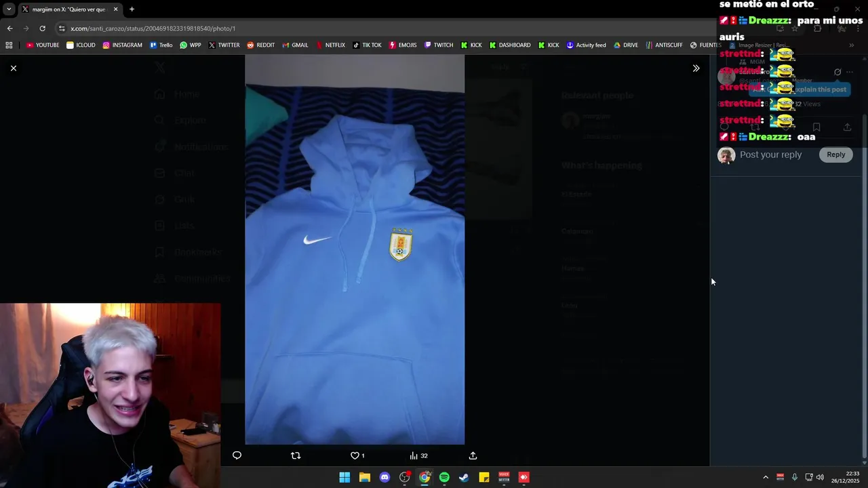Click the Post your reply input field
The height and width of the screenshot is (488, 868).
pyautogui.click(x=771, y=155)
